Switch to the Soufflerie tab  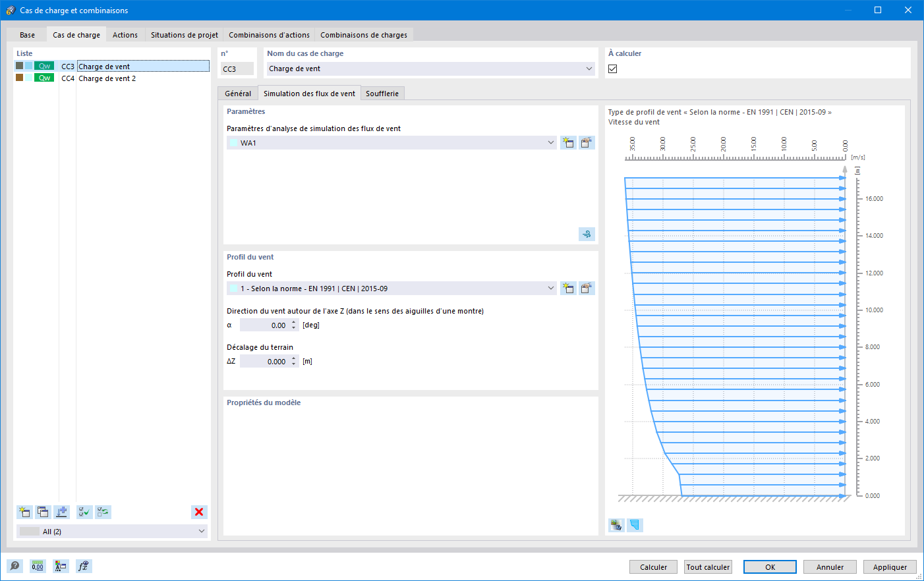[x=382, y=94]
